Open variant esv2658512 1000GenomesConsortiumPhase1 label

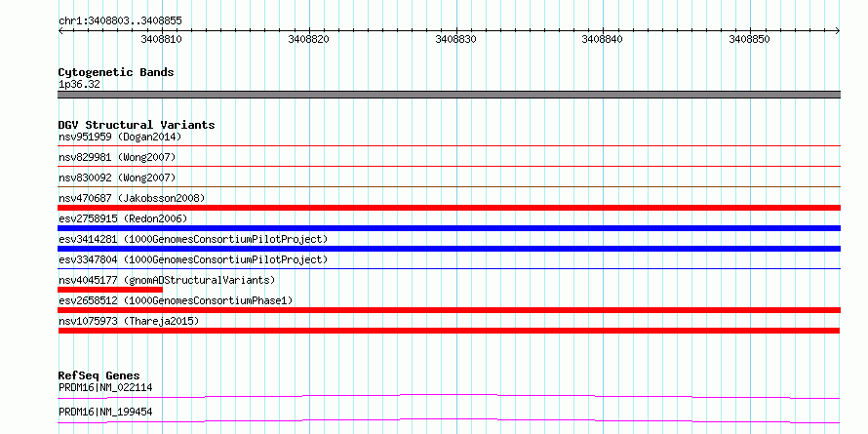pos(176,300)
